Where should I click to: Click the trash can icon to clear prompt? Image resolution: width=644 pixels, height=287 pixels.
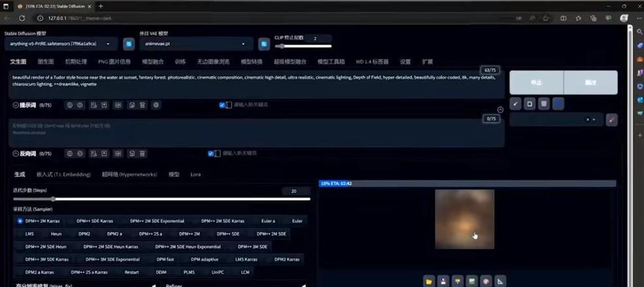pyautogui.click(x=543, y=104)
